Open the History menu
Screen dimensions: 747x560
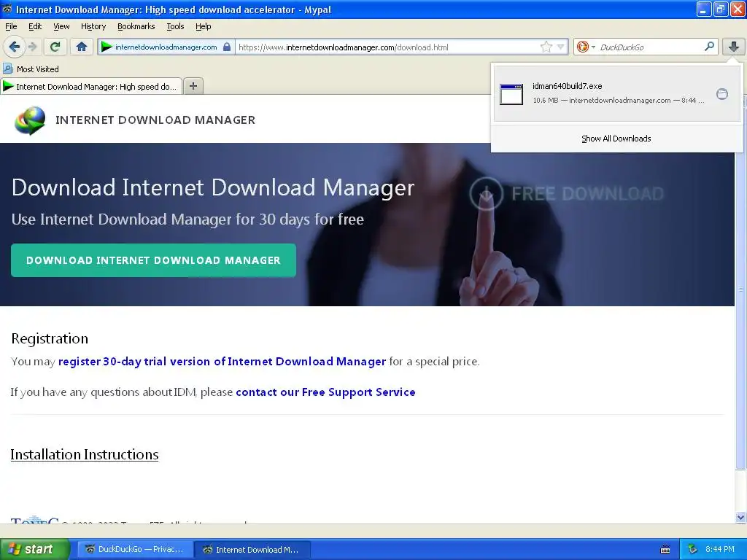point(93,26)
